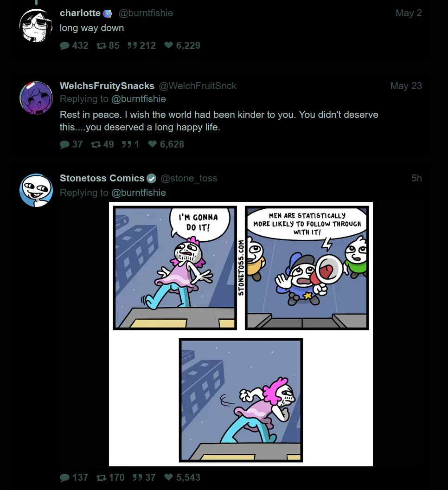Click the quote icon showing 1
The width and height of the screenshot is (448, 490).
click(x=127, y=144)
